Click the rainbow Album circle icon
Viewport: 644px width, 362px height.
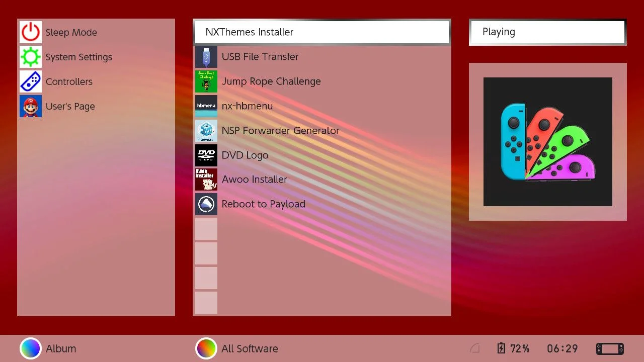pos(30,348)
